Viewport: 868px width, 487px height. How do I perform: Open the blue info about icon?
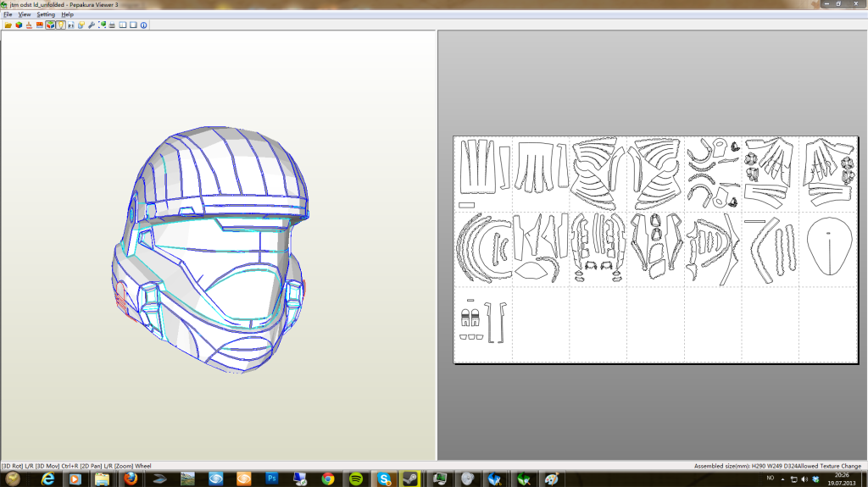[144, 25]
